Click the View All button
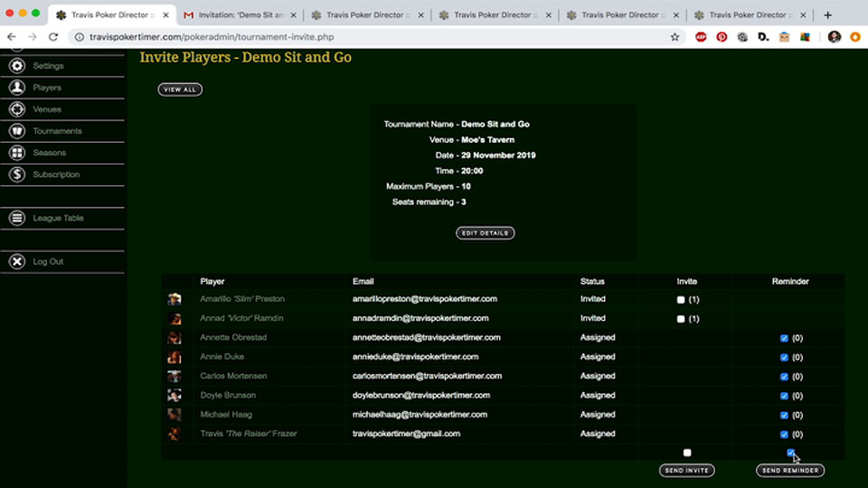868x488 pixels. tap(180, 89)
